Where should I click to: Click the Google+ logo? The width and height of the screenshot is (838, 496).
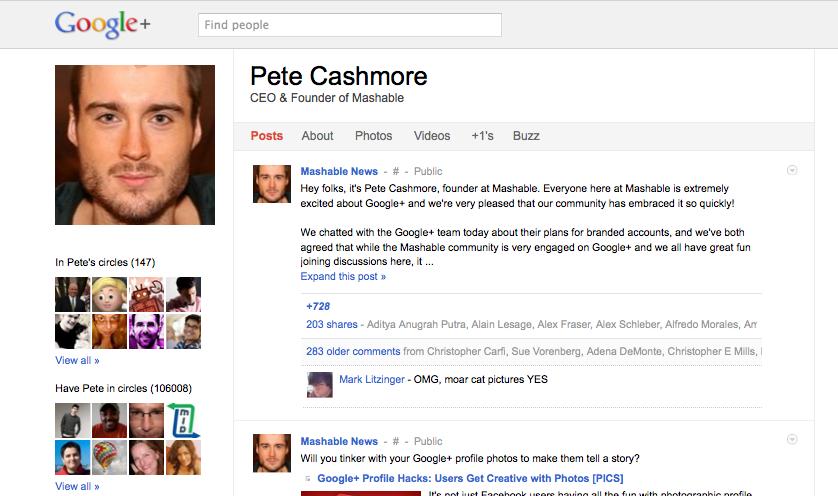tap(103, 24)
